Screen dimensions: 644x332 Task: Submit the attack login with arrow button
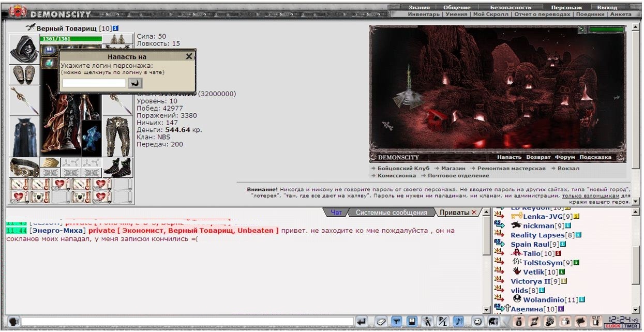coord(136,83)
